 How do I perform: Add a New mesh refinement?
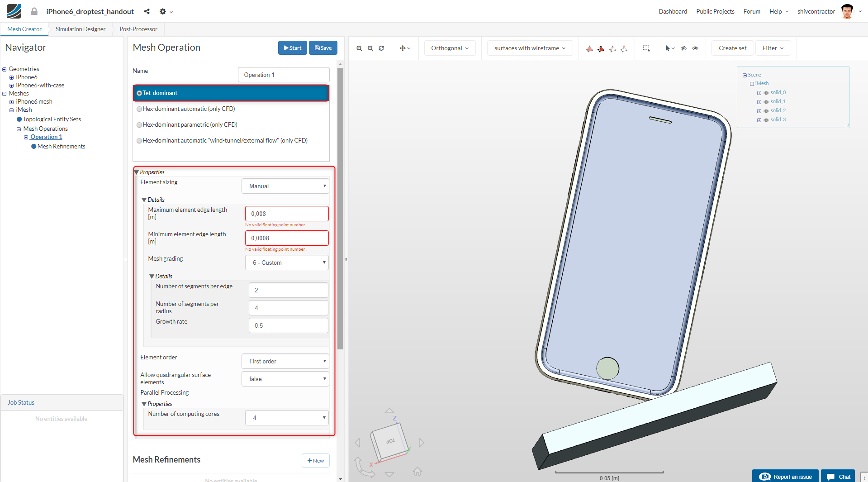click(x=316, y=461)
